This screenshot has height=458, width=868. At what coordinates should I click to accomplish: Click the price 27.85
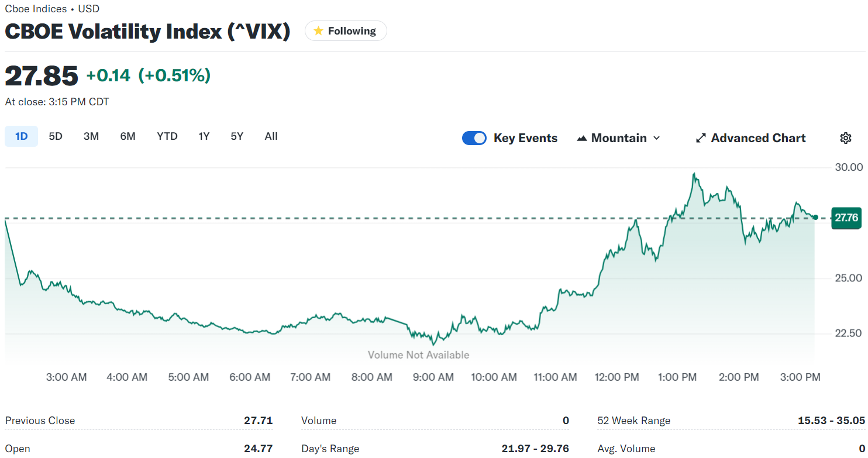[42, 75]
